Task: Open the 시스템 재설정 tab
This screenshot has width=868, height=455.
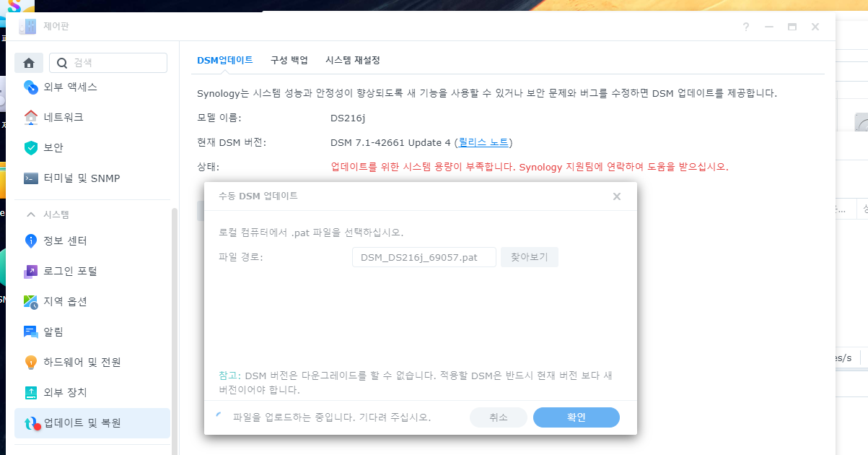Action: 353,60
